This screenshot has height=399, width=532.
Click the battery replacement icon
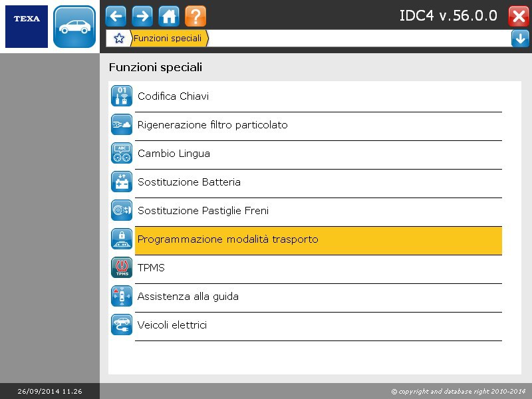click(x=122, y=182)
